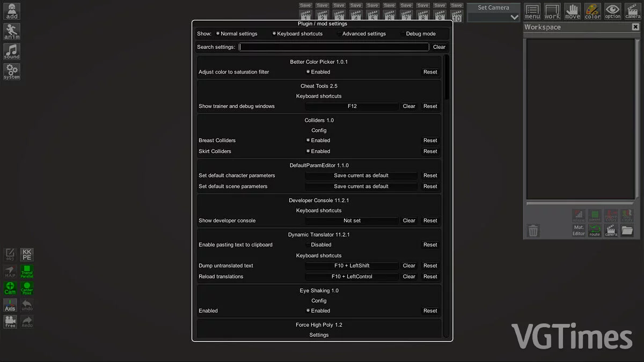644x362 pixels.
Task: Open the system gears panel
Action: pyautogui.click(x=11, y=71)
